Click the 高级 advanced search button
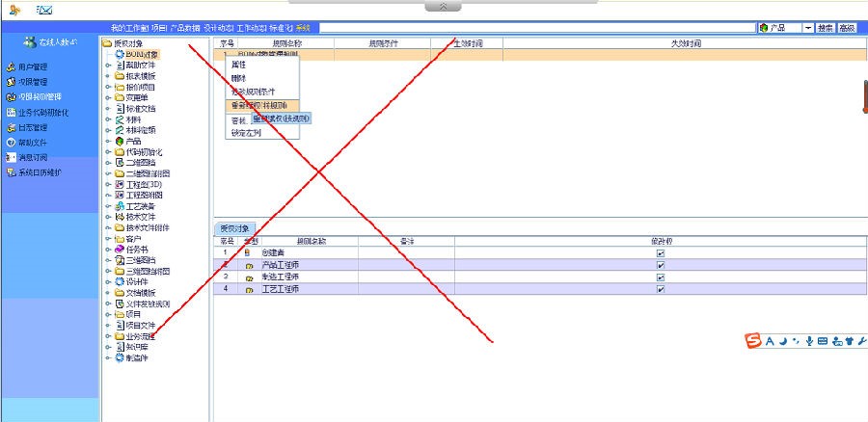The image size is (868, 422). 847,28
